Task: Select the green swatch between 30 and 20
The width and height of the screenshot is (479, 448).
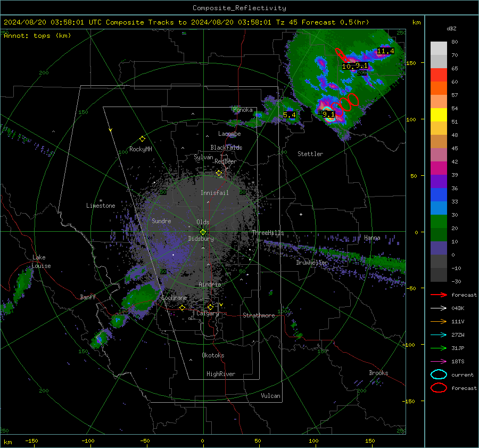Action: point(439,222)
